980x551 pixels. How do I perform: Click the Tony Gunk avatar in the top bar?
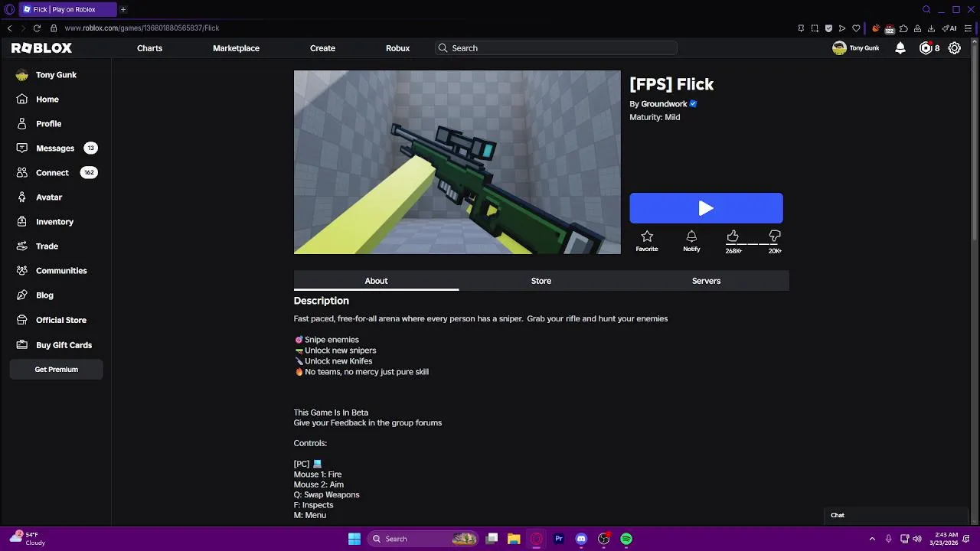[839, 48]
